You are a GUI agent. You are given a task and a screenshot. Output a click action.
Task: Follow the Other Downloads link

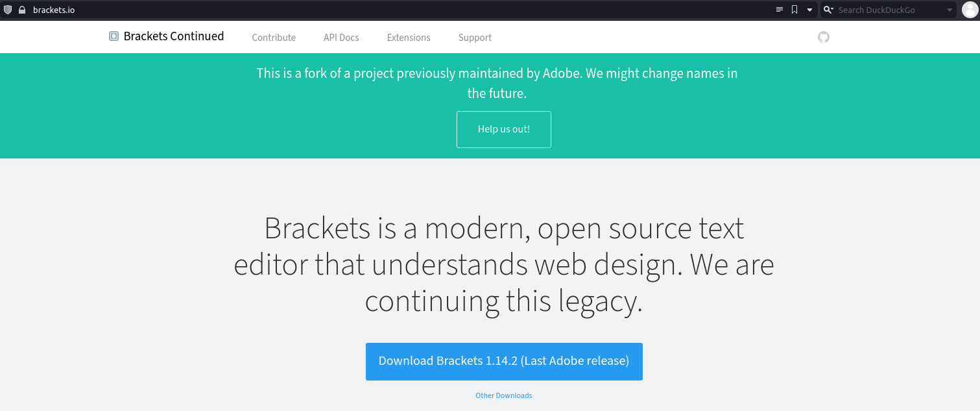[503, 395]
